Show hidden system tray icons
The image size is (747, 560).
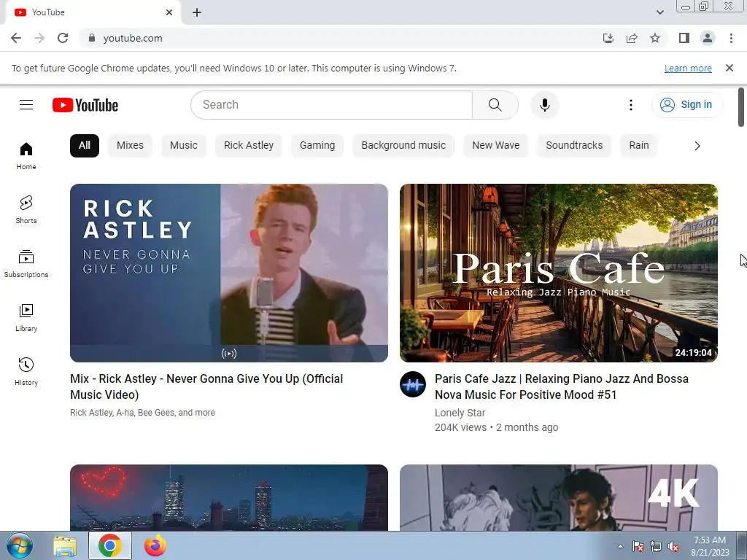(620, 546)
